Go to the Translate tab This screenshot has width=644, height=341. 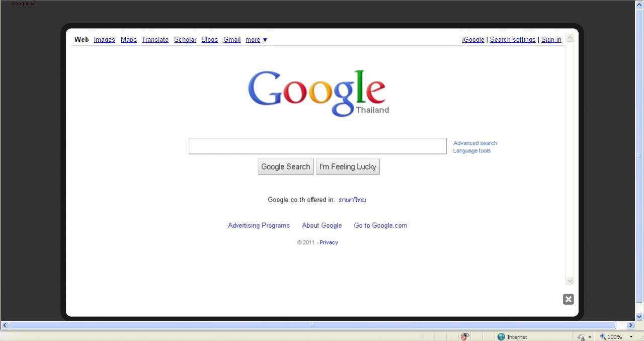(x=155, y=40)
